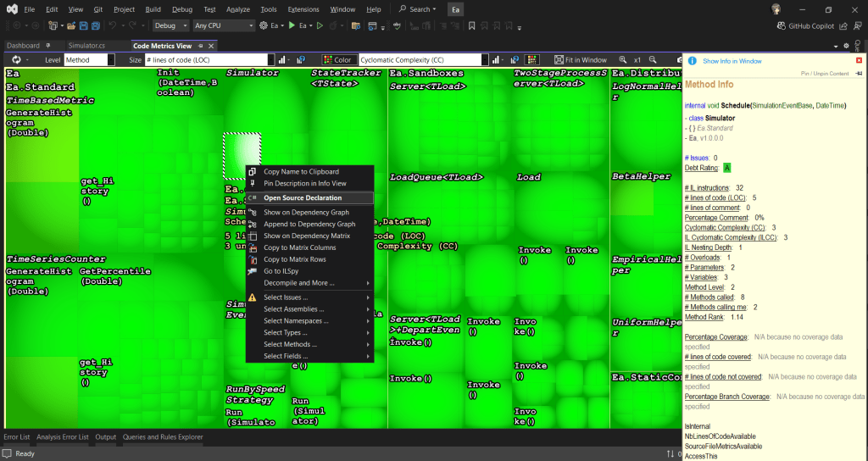Viewport: 868px width, 461px height.
Task: Click the GitHub Copilot icon
Action: point(781,25)
